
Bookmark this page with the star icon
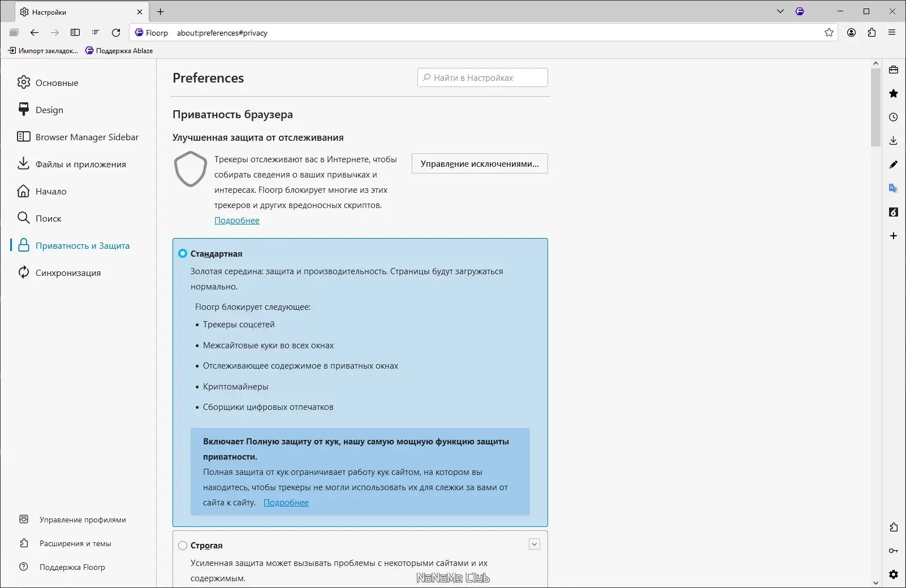coord(829,33)
